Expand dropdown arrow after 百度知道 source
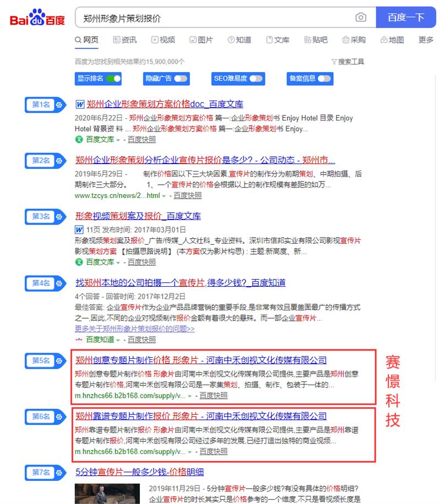Image resolution: width=440 pixels, height=504 pixels. pyautogui.click(x=118, y=340)
